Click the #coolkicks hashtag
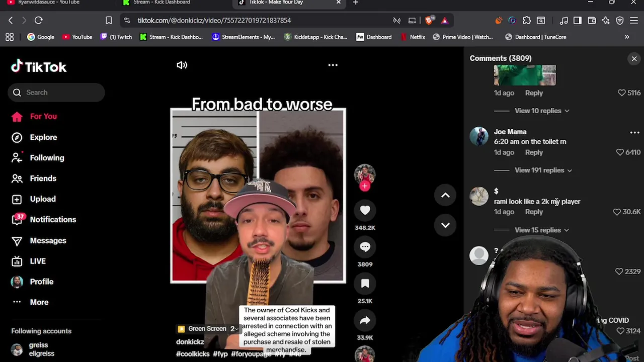Screen dimensions: 644x362 coord(193,354)
